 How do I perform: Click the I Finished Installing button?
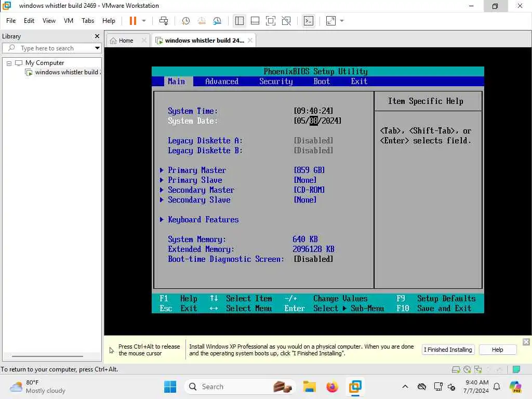(x=448, y=350)
